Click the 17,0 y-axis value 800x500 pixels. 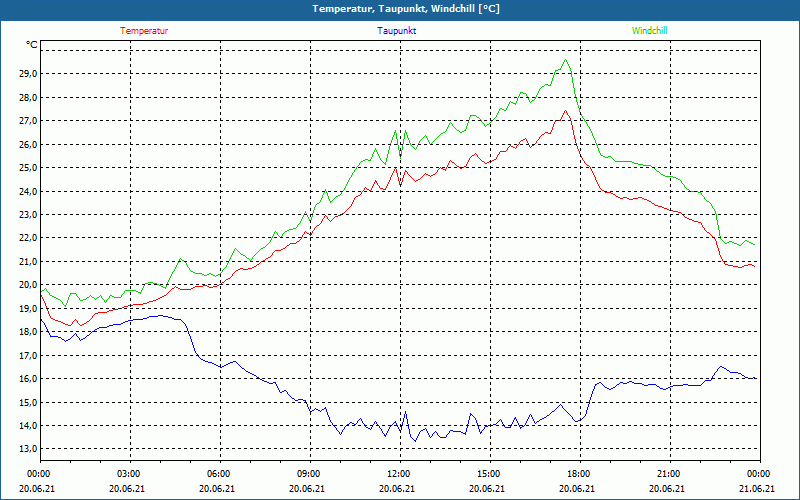29,355
